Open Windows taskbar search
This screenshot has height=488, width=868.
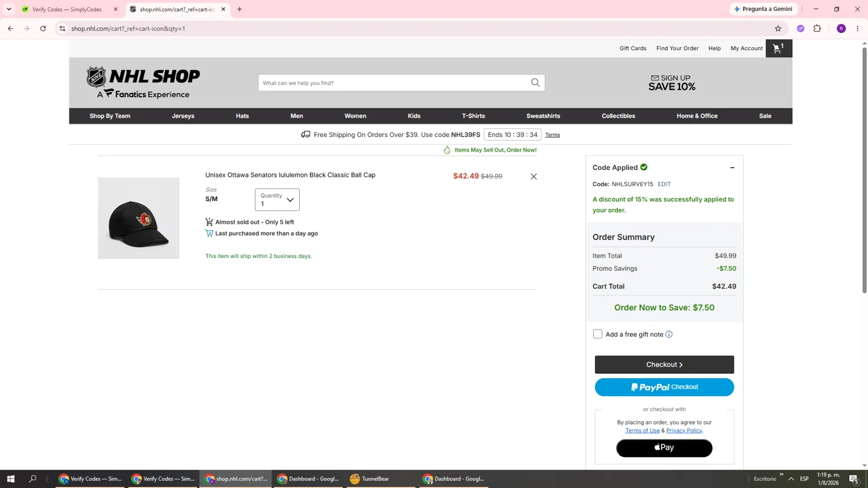[x=32, y=479]
